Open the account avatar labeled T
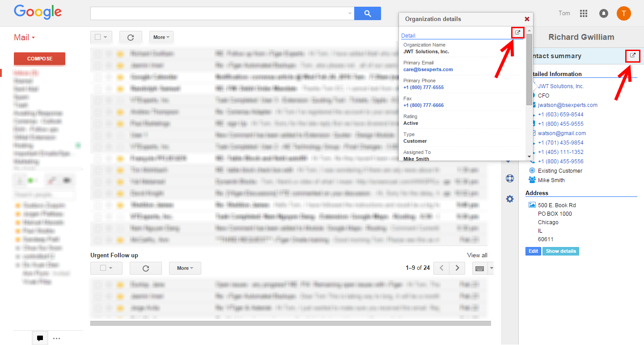Image resolution: width=644 pixels, height=345 pixels. click(624, 13)
